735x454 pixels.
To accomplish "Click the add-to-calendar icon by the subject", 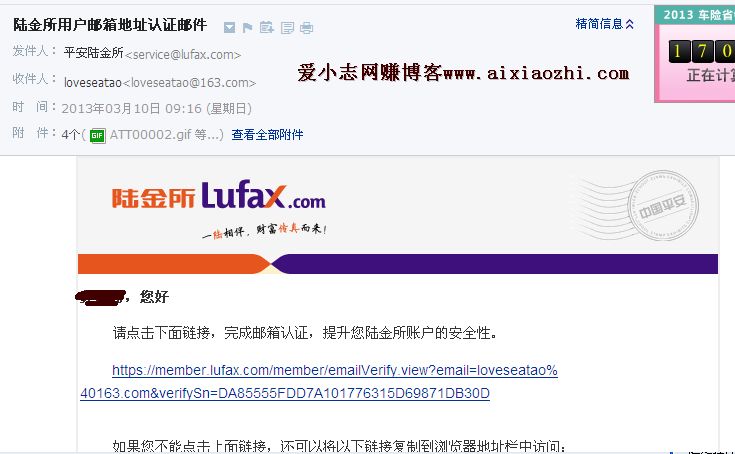I will tap(266, 27).
